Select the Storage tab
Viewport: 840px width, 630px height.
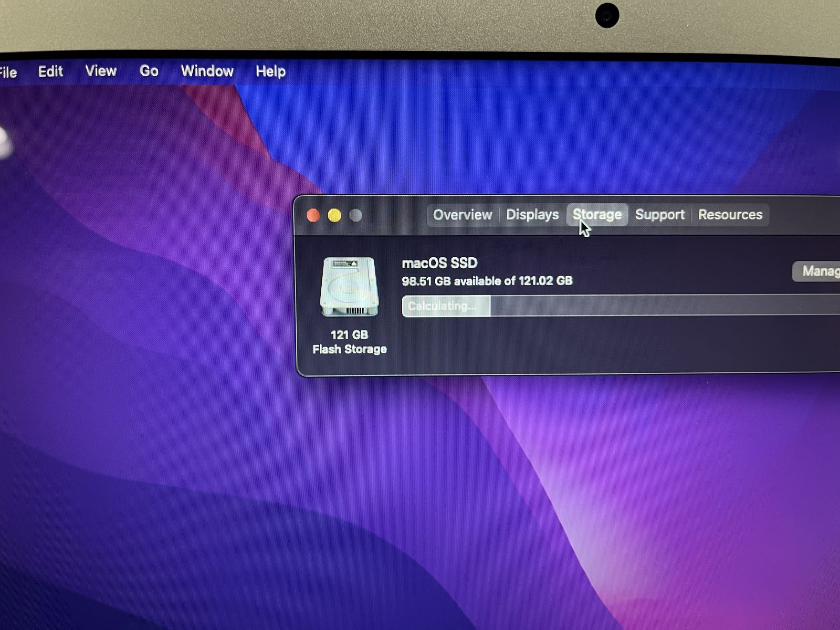[597, 215]
